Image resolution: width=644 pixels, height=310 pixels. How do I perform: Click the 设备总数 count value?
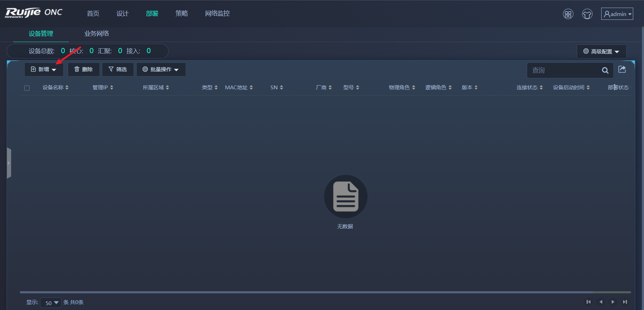63,51
